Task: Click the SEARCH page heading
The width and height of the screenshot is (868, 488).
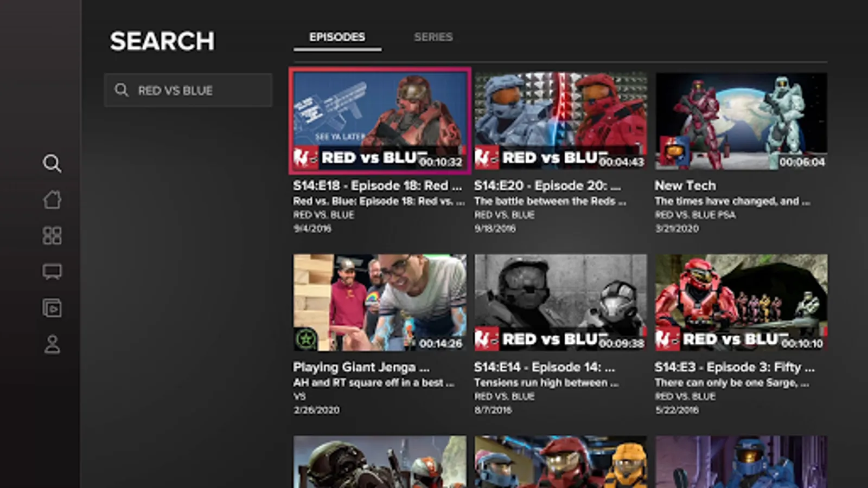Action: (162, 41)
